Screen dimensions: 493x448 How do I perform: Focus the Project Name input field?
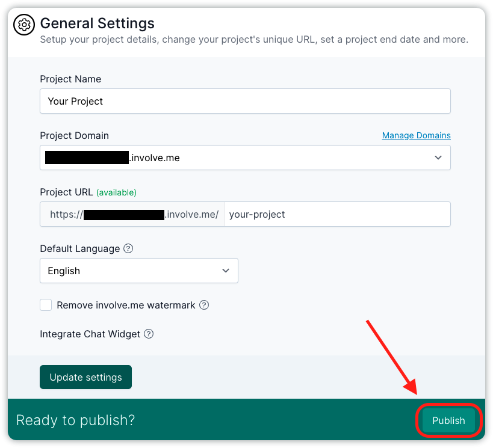click(x=245, y=101)
